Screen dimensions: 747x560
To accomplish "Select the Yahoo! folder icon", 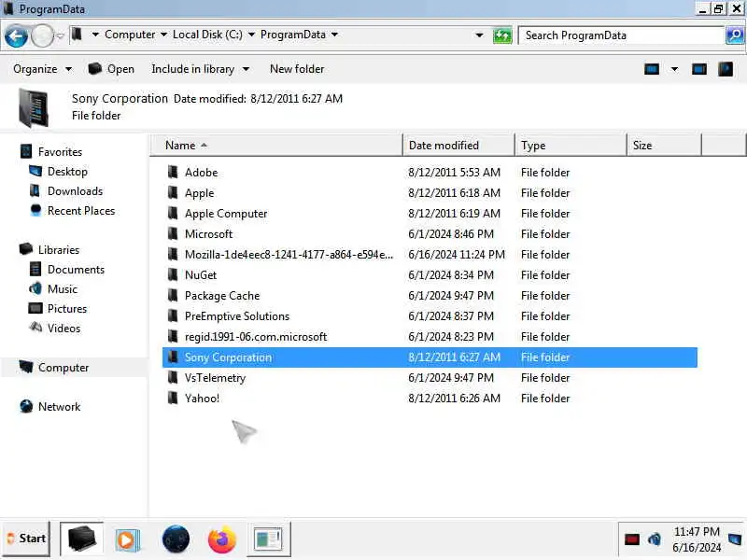I will [x=173, y=398].
